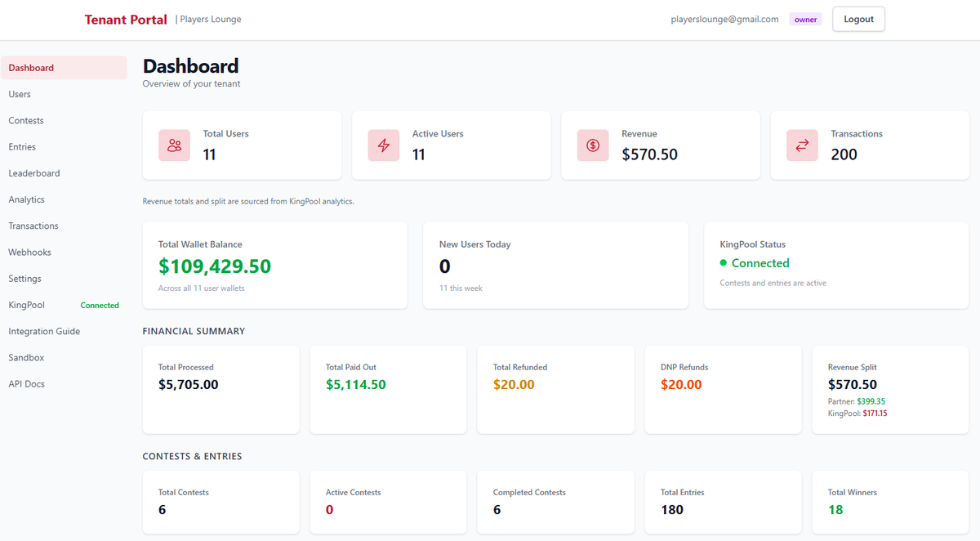Click the amount under Total Refunded
980x541 pixels.
(x=514, y=384)
